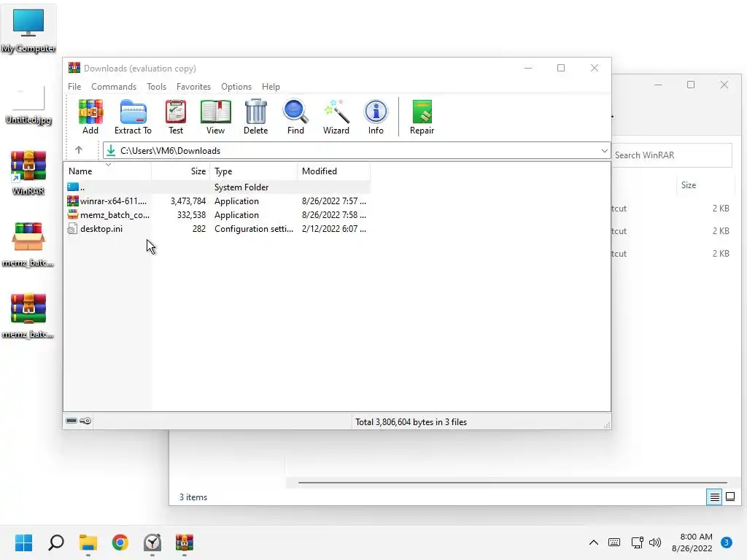The image size is (747, 560).
Task: Click the Find toolbar icon
Action: click(295, 117)
